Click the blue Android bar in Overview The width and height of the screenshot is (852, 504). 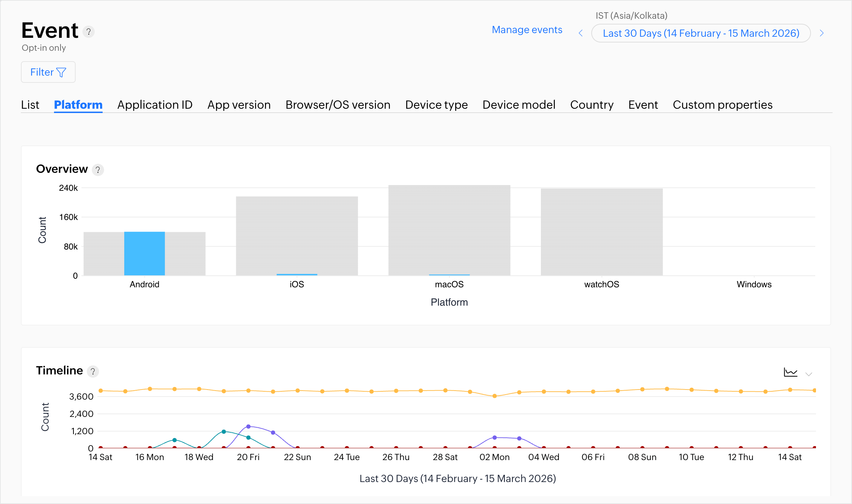point(144,253)
